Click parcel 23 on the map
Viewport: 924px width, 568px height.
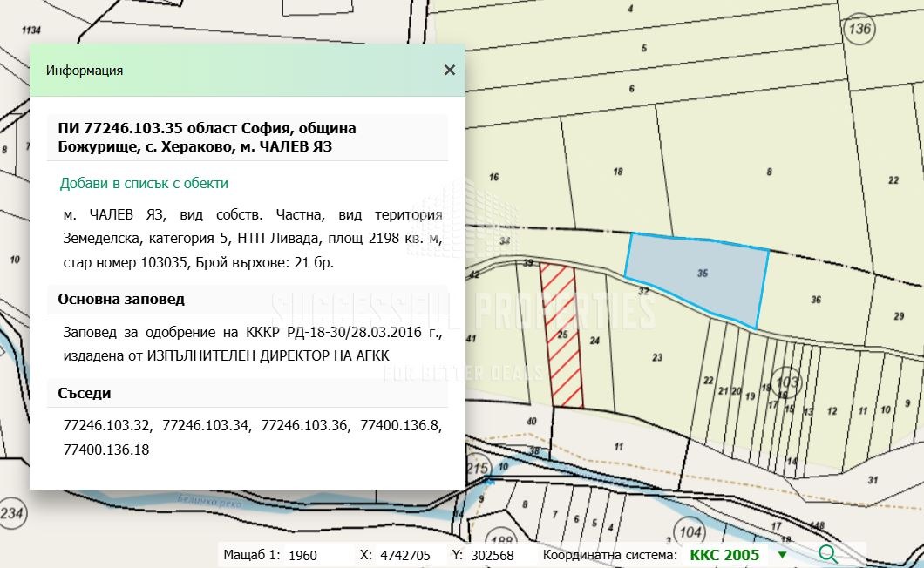click(x=657, y=357)
